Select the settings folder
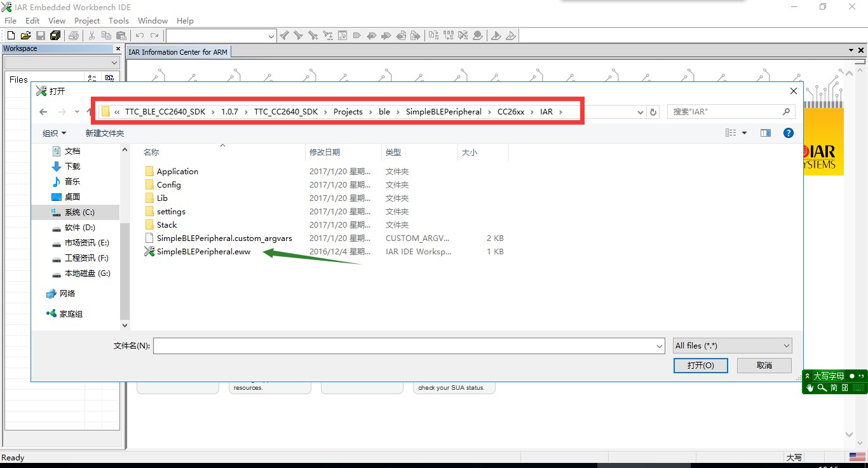Screen dimensions: 868x468 coord(171,212)
